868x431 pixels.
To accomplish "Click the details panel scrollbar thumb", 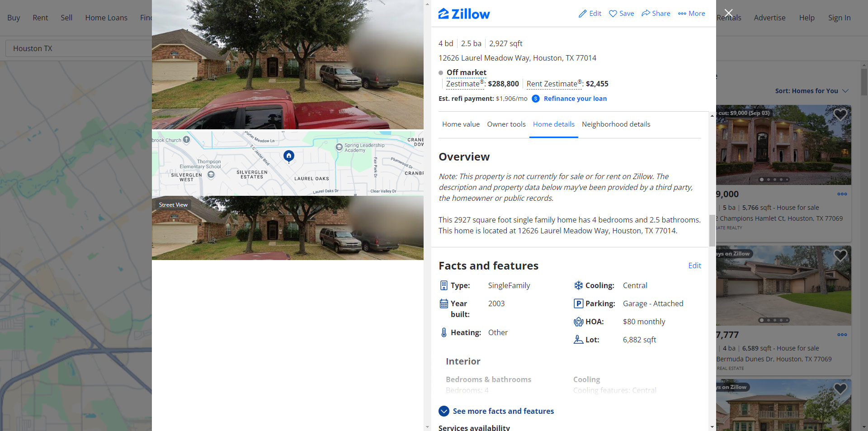I will [712, 231].
